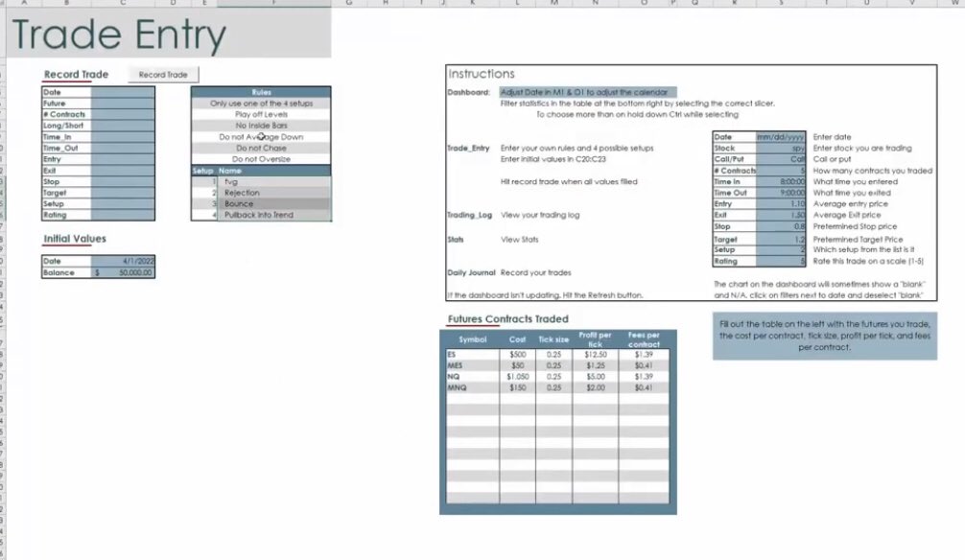
Task: Click the 'Profit per tick' column header
Action: [595, 339]
